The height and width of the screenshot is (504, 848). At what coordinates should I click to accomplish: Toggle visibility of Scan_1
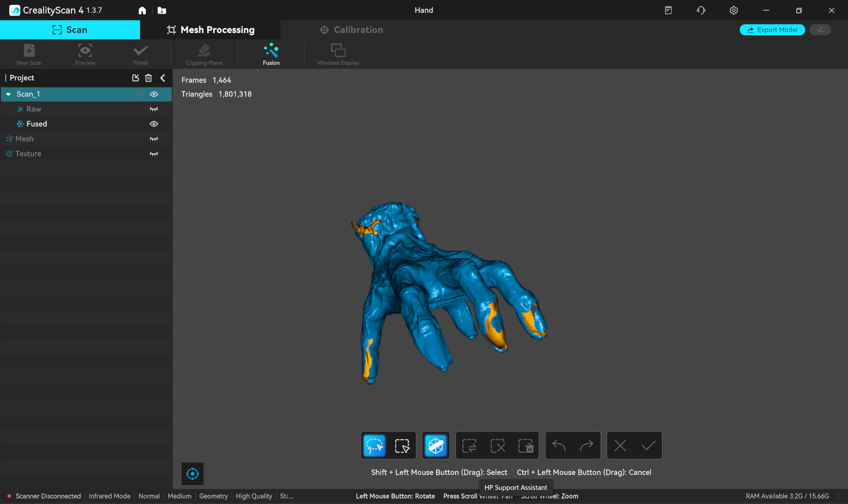point(154,94)
